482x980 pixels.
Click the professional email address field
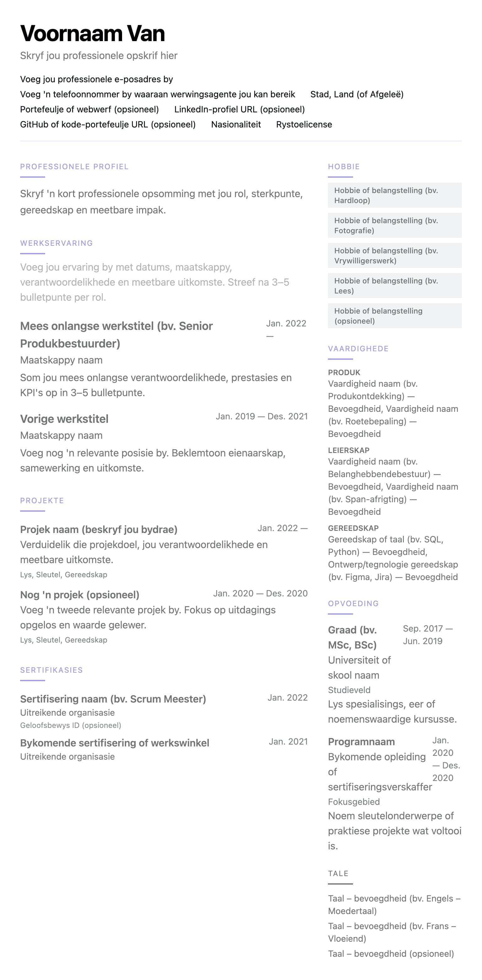pos(96,79)
